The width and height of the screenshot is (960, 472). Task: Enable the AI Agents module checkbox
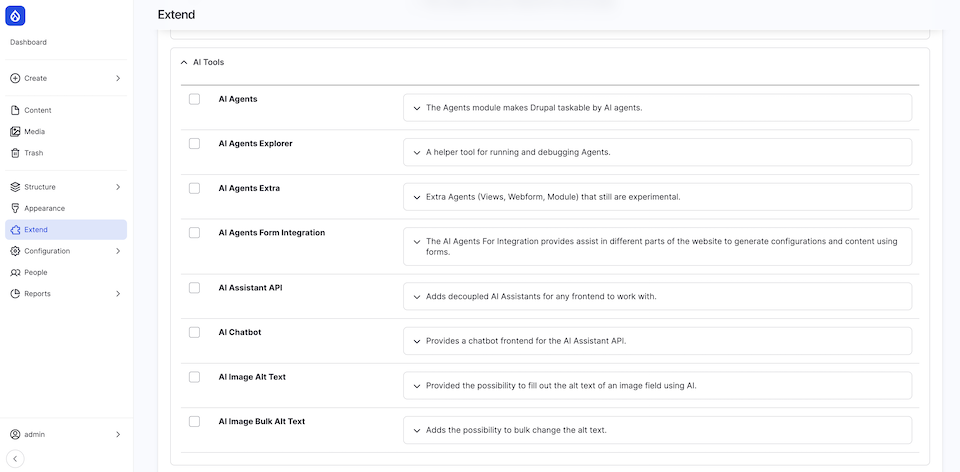point(194,99)
